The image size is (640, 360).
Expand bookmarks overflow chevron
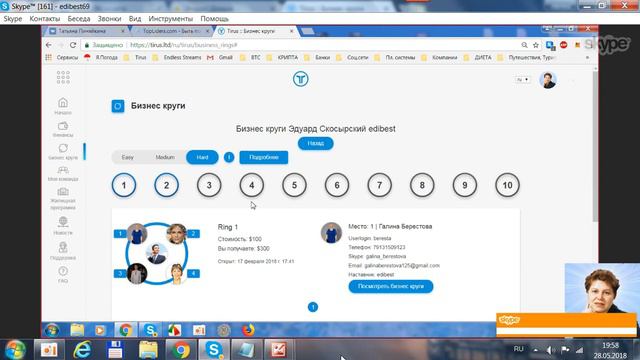tap(587, 58)
